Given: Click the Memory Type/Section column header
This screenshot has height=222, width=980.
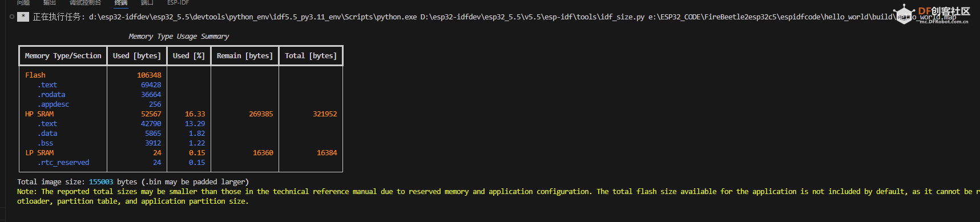Looking at the screenshot, I should [63, 56].
